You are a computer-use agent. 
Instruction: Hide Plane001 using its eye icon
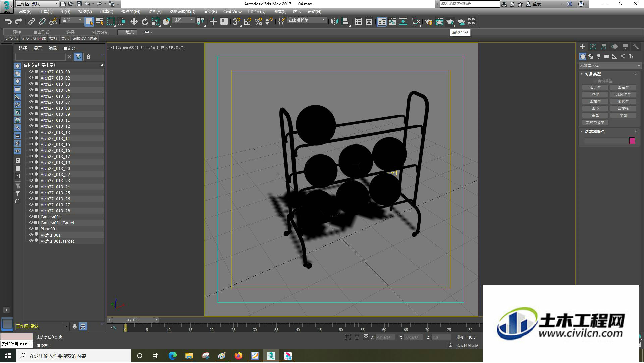tap(31, 229)
